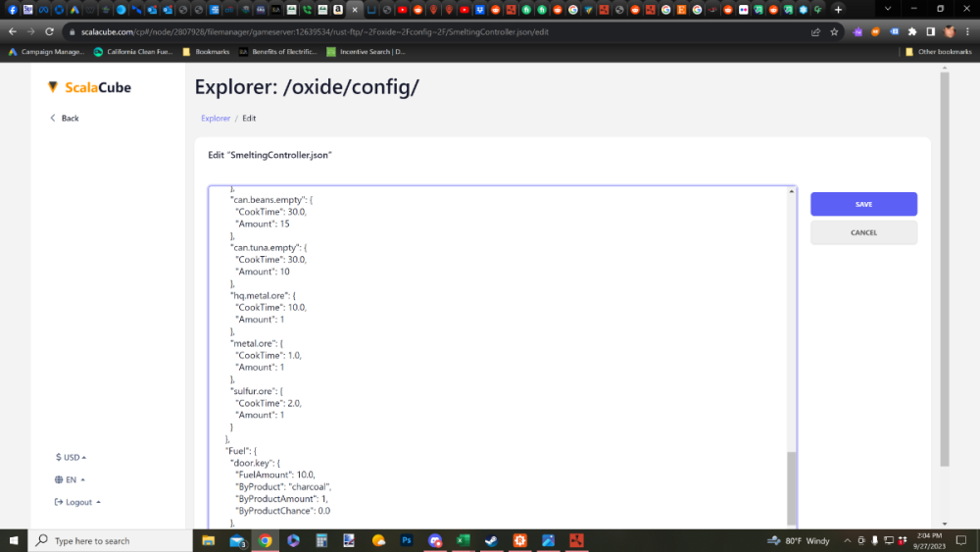Click the share page icon in address bar
This screenshot has height=552, width=980.
[815, 31]
